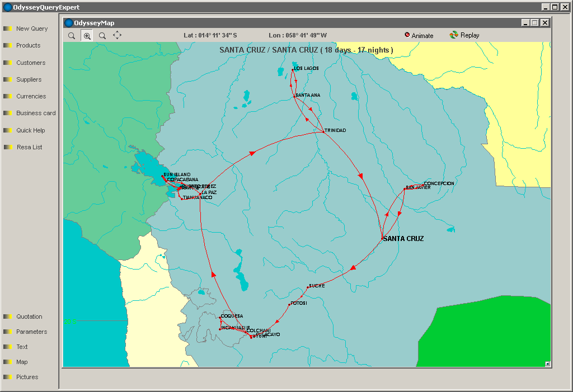Screen dimensions: 573x392
Task: Toggle the zoom-in magnifier with plus sign
Action: (87, 35)
